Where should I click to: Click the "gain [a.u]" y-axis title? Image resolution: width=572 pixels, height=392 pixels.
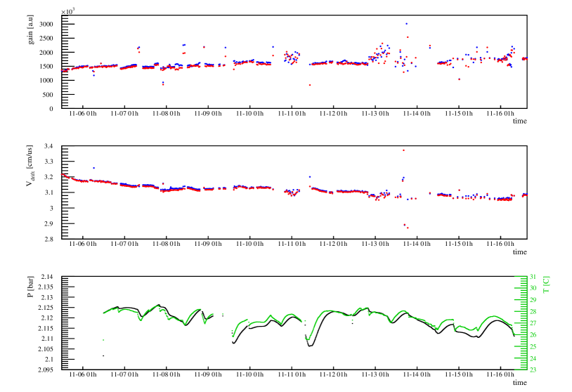click(30, 30)
